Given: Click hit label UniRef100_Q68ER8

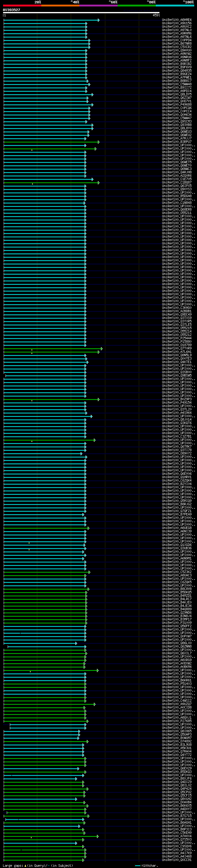Looking at the screenshot, I should tap(176, 209).
